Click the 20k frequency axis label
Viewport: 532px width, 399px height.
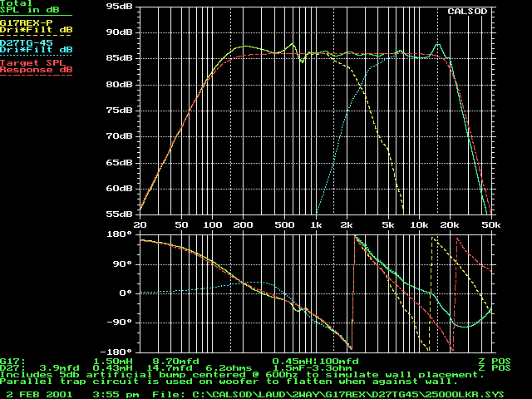[x=450, y=225]
